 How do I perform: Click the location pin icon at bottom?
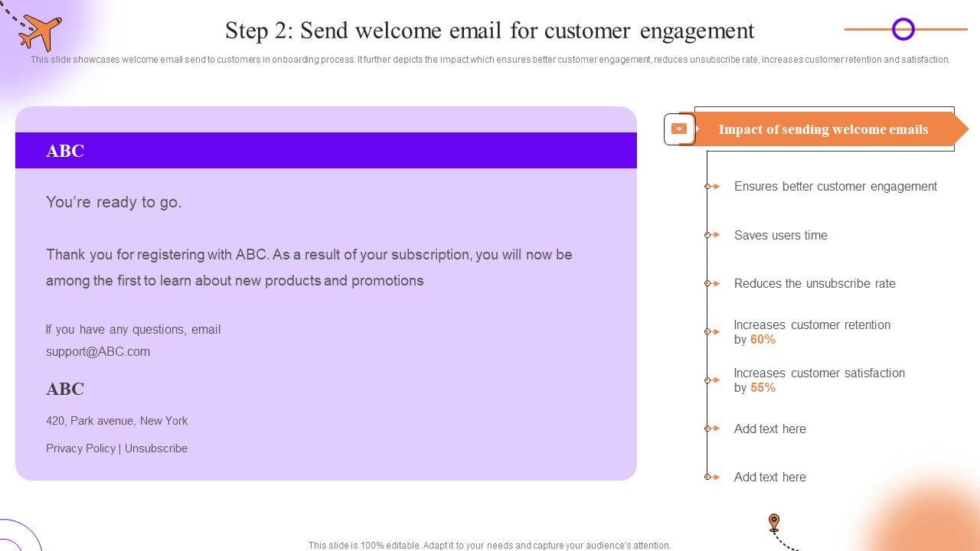pos(774,523)
